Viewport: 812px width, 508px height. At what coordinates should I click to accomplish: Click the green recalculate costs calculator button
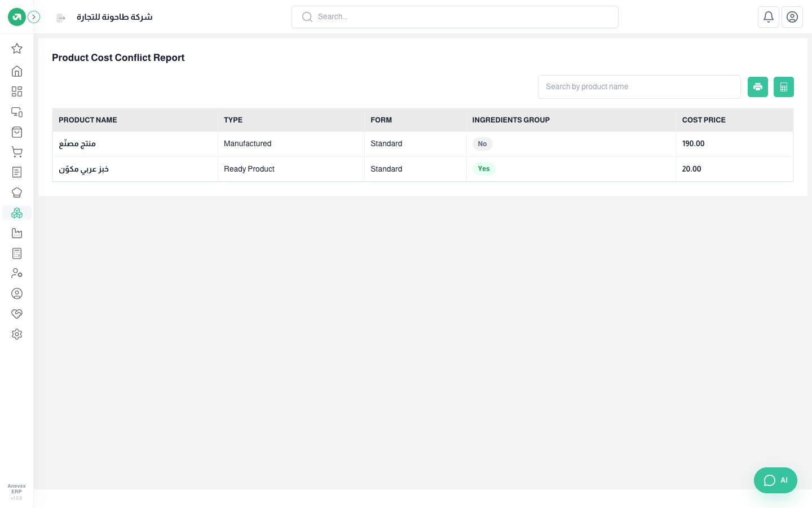pyautogui.click(x=784, y=87)
